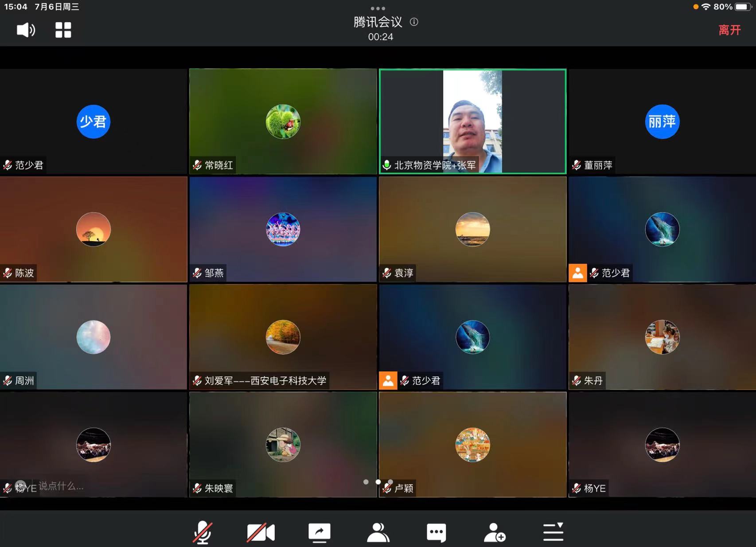Screen dimensions: 756x547
Task: Unmute the microphone in bottom toolbar
Action: (203, 531)
